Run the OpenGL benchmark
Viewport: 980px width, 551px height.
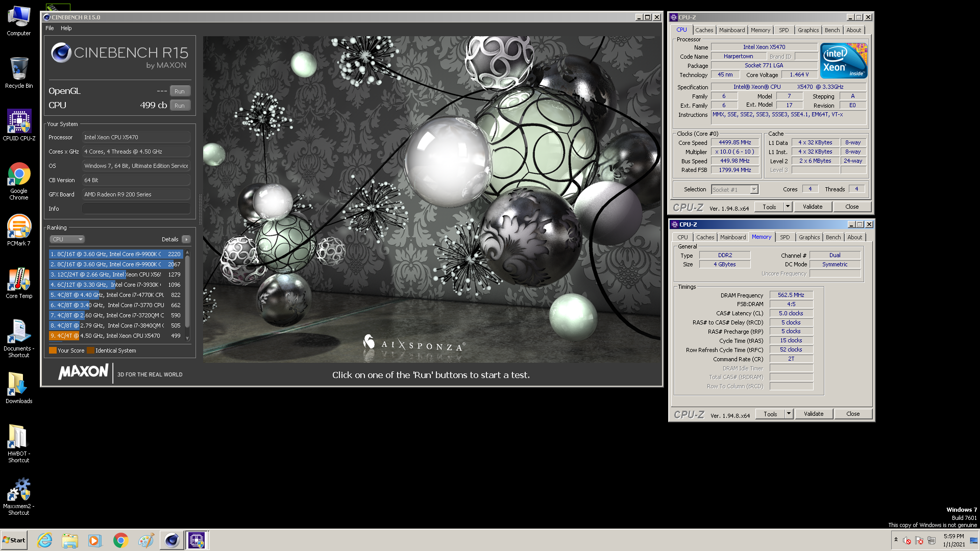point(180,91)
